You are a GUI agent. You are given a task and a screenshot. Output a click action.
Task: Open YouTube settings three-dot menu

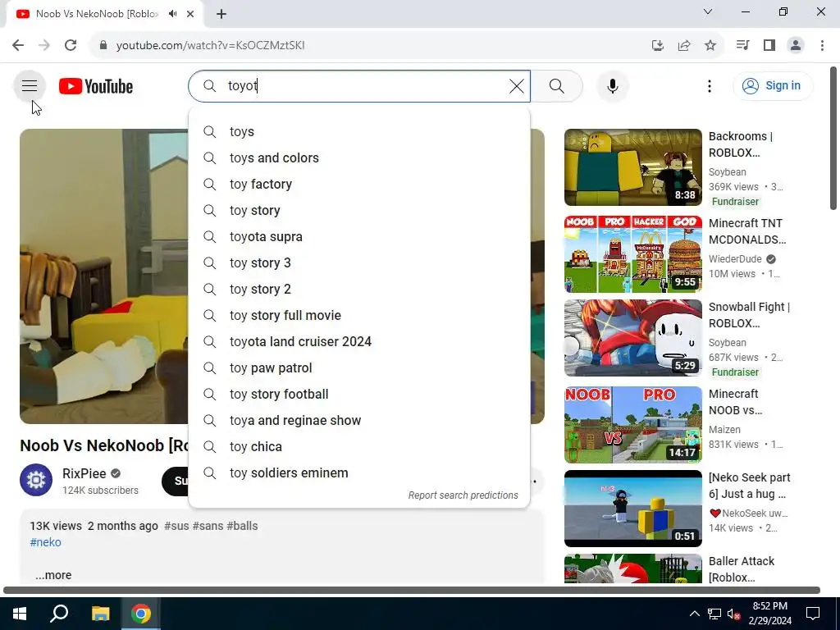(x=710, y=86)
